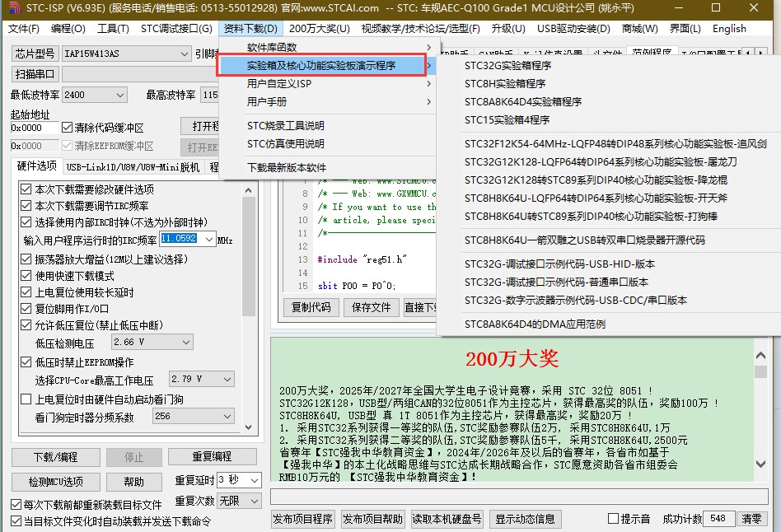The height and width of the screenshot is (532, 781).
Task: Toggle 选择使用内部IRC时钟 checkbox
Action: (26, 222)
